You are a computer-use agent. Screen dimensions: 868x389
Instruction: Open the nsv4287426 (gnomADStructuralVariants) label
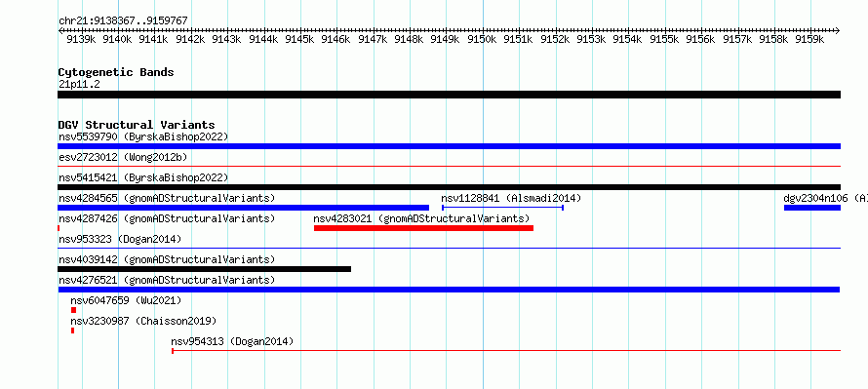167,218
